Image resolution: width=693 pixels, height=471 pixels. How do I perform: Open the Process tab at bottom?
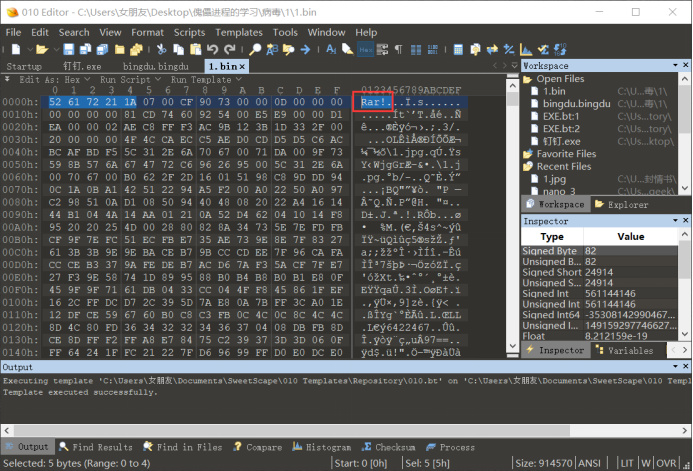coord(450,447)
